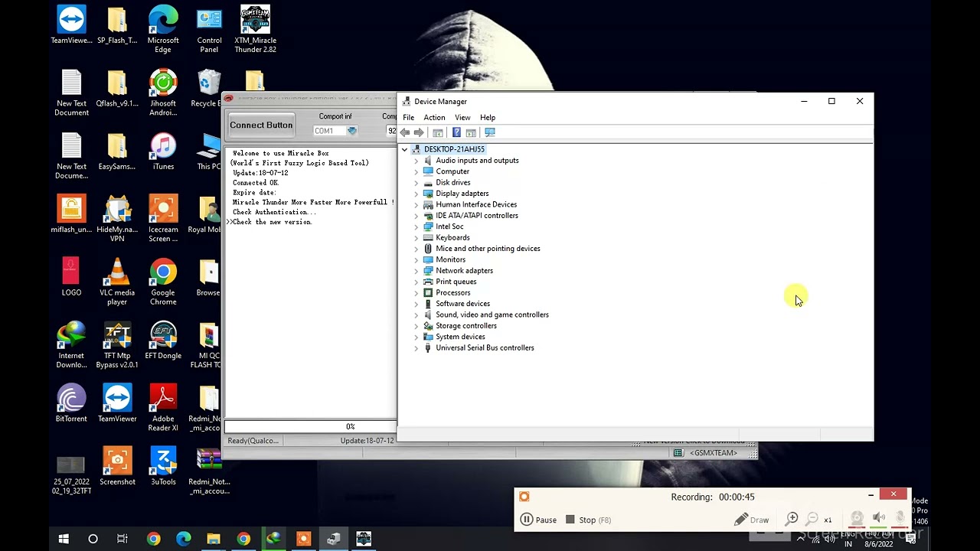Select Sound, video and game controllers
980x551 pixels.
click(492, 315)
